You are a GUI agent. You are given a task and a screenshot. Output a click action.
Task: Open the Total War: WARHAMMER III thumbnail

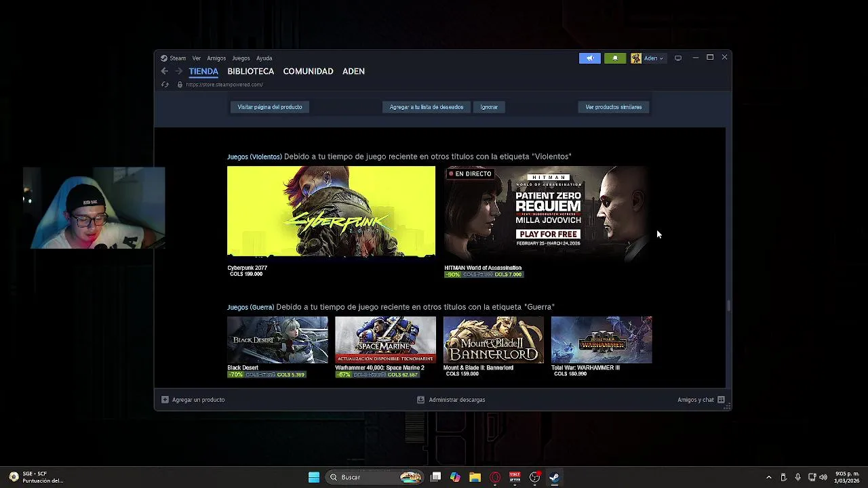click(601, 340)
